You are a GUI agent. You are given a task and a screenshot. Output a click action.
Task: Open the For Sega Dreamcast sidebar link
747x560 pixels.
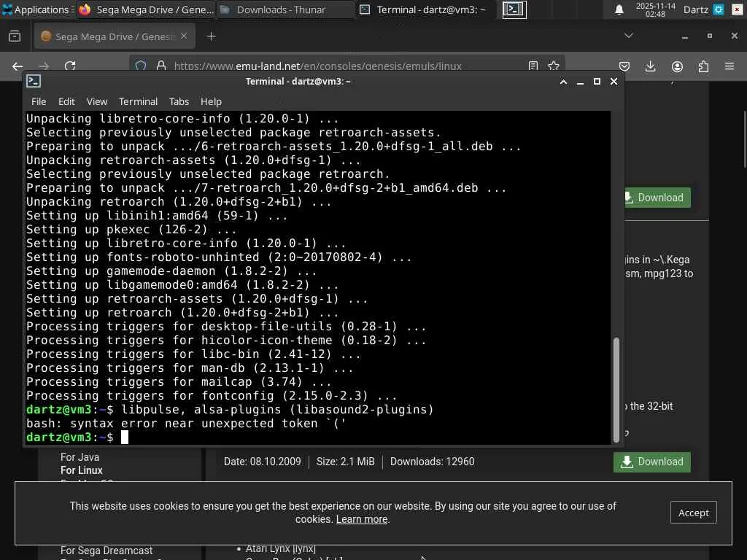click(107, 551)
